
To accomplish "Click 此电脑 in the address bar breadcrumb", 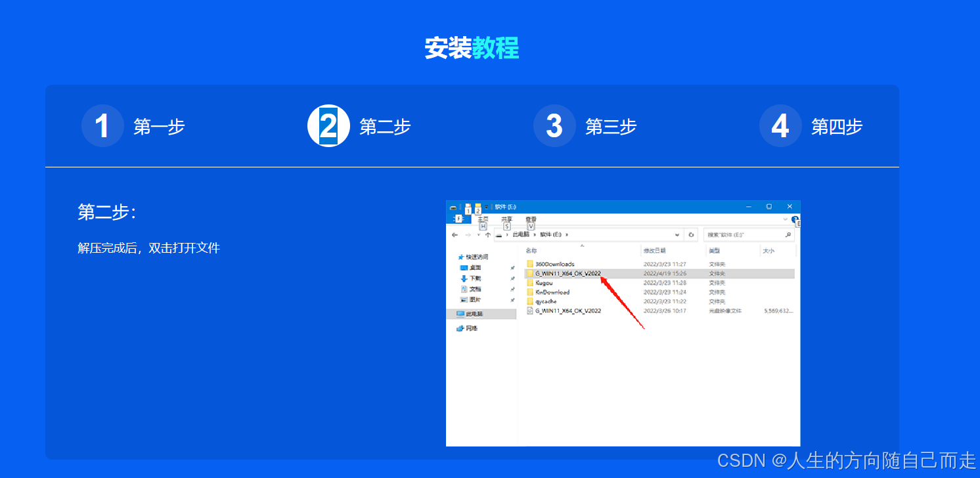I will pyautogui.click(x=520, y=234).
